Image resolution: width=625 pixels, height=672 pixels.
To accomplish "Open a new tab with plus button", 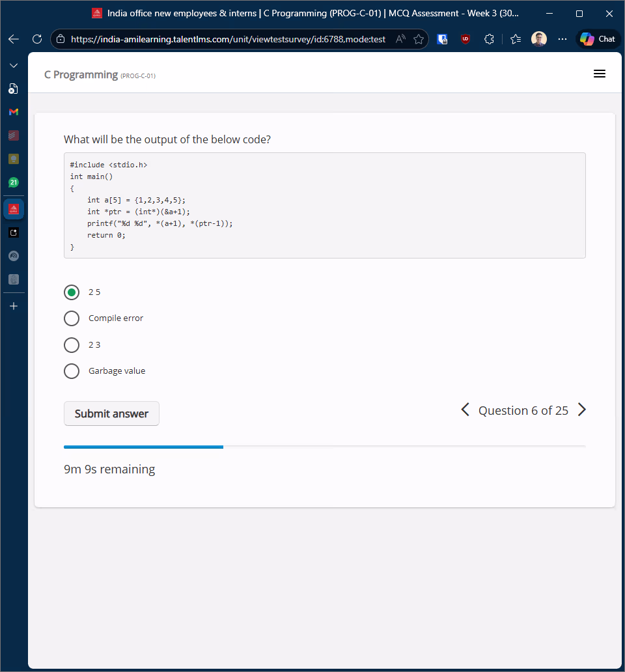I will click(14, 306).
